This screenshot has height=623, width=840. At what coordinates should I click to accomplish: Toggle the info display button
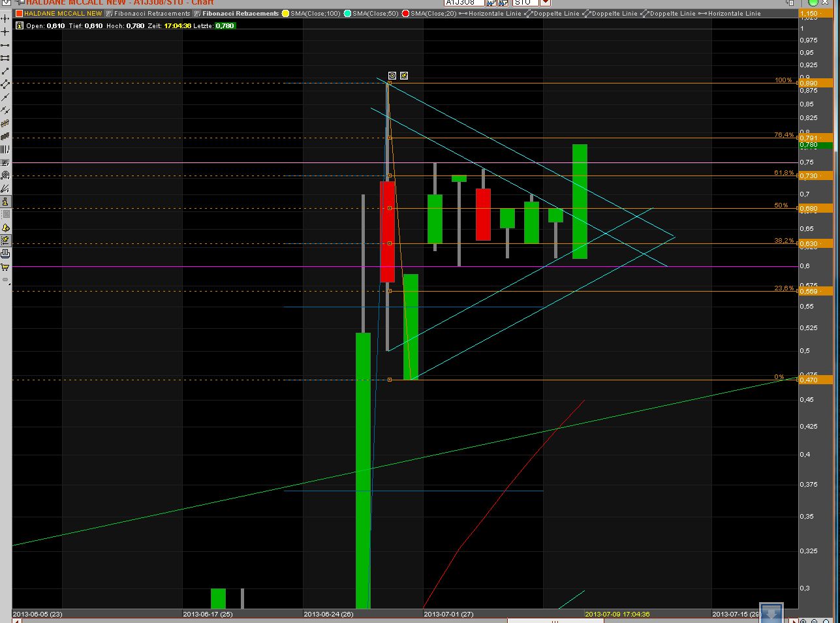[x=5, y=202]
